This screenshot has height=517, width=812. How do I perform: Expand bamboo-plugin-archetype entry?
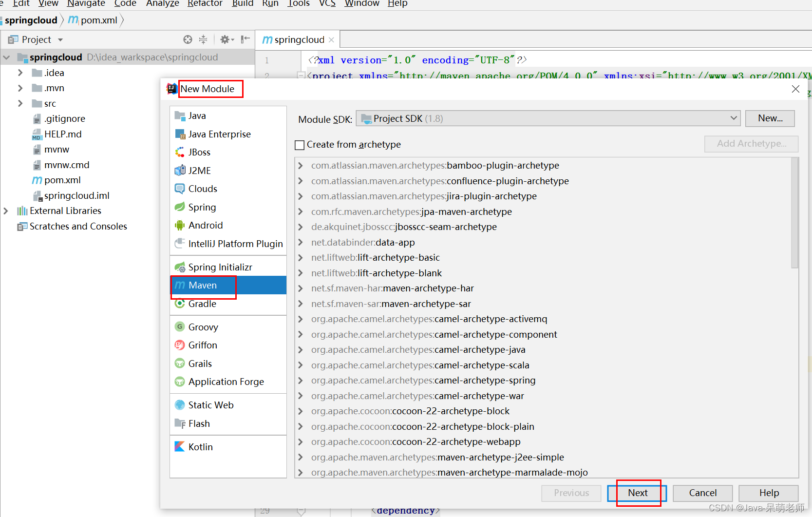[301, 166]
